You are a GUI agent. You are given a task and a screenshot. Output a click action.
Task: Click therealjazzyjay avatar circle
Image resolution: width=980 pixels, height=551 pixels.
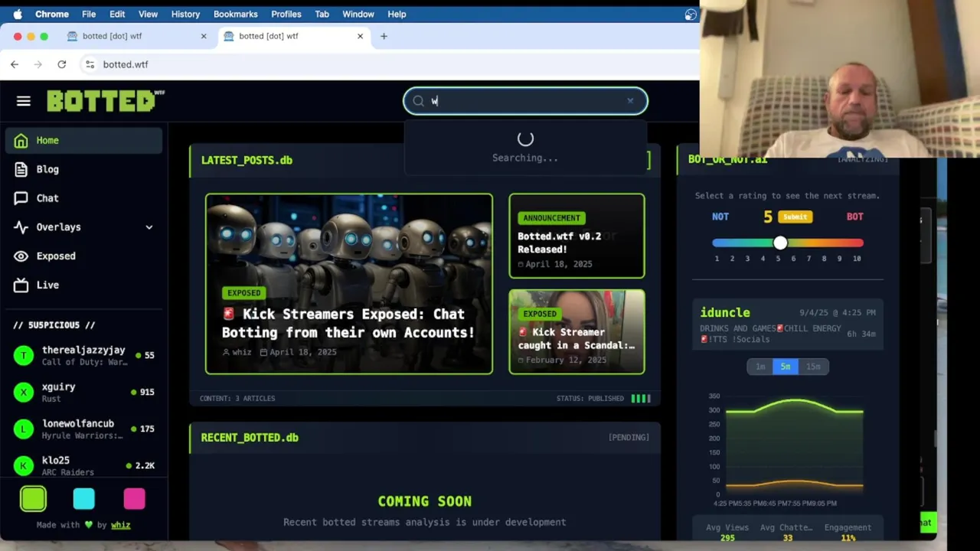(24, 355)
